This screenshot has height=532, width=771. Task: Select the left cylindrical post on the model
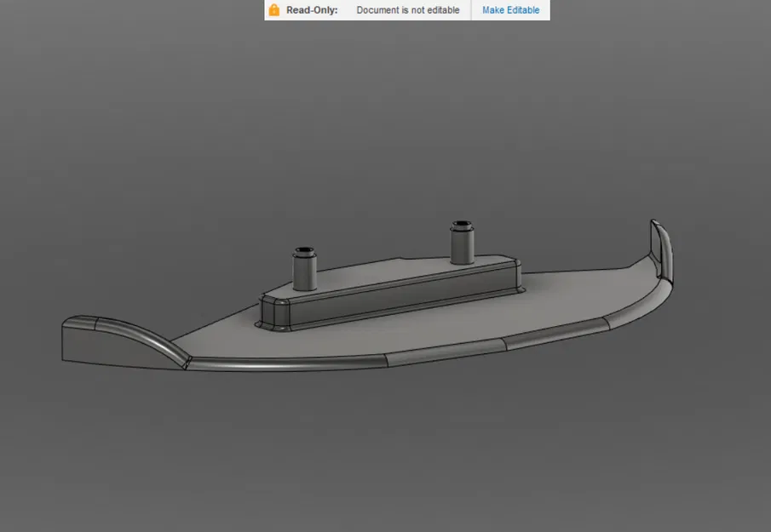coord(304,269)
